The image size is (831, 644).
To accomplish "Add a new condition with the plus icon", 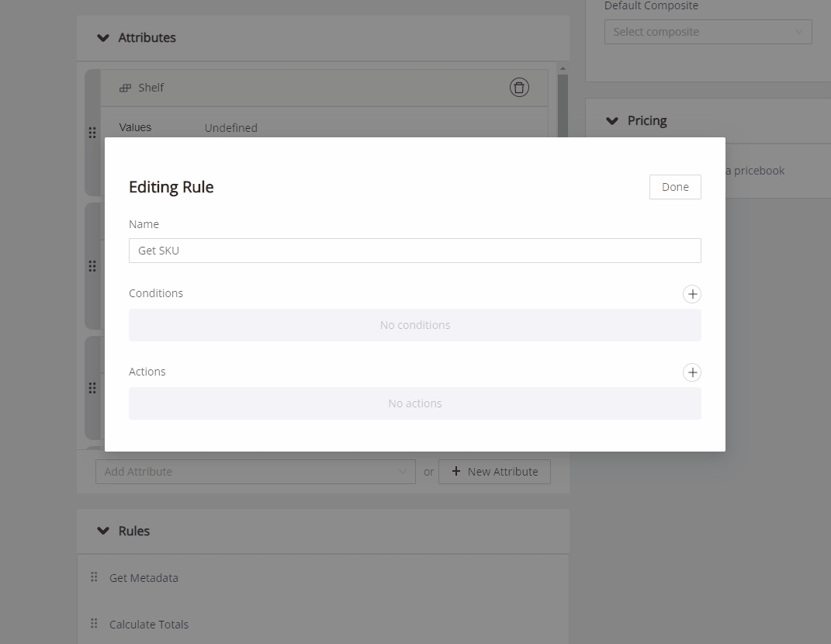I will [x=691, y=294].
